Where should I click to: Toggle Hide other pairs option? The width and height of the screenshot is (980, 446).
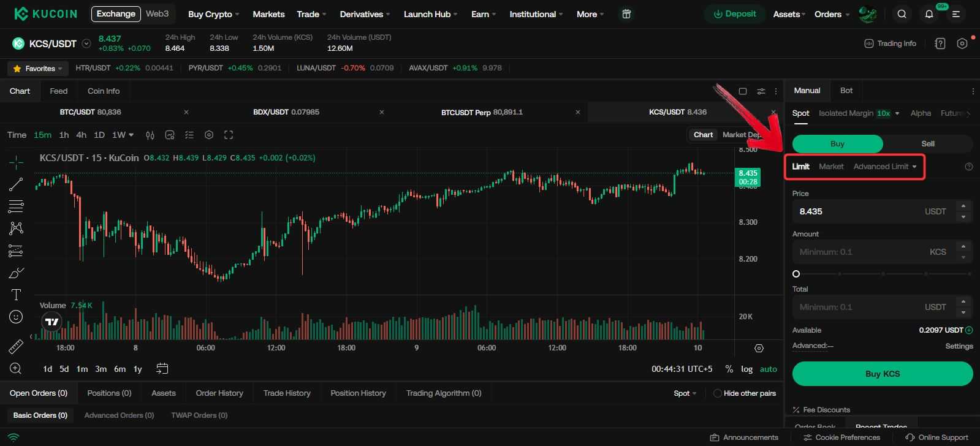click(x=745, y=393)
